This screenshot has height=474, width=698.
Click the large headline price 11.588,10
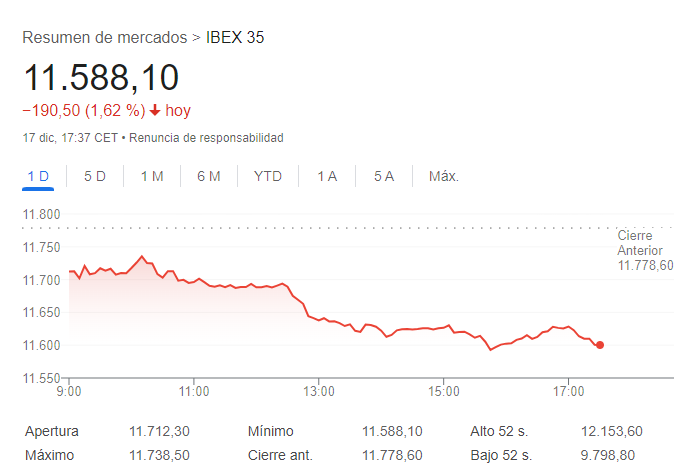coord(101,77)
